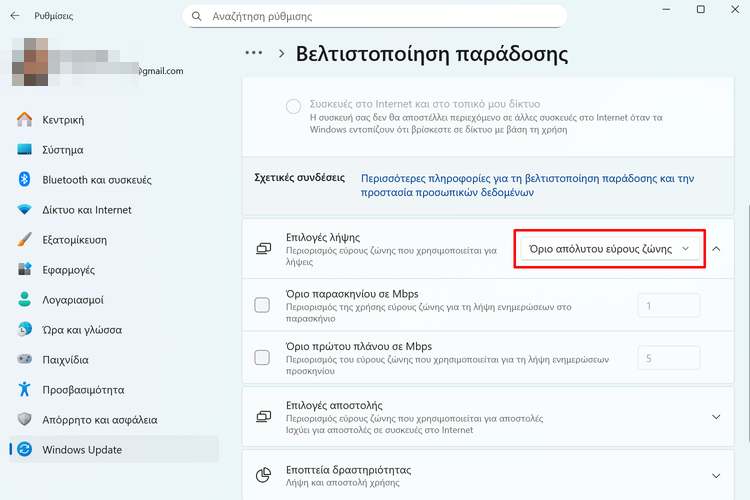Open Εξατομίκευση settings
The image size is (750, 500).
pyautogui.click(x=74, y=240)
